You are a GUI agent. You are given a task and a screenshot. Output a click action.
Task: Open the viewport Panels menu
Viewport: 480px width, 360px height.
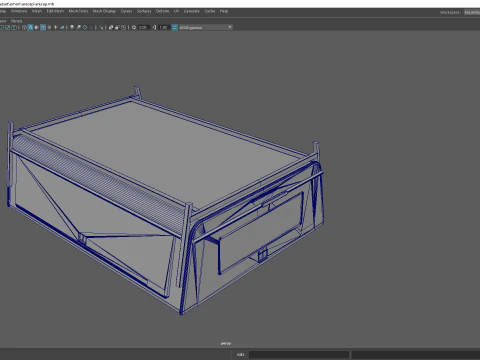click(16, 21)
